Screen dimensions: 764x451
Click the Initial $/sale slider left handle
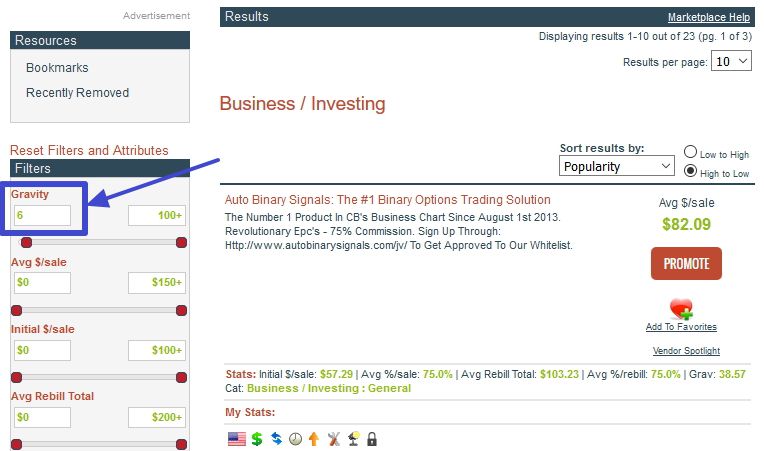coord(17,377)
